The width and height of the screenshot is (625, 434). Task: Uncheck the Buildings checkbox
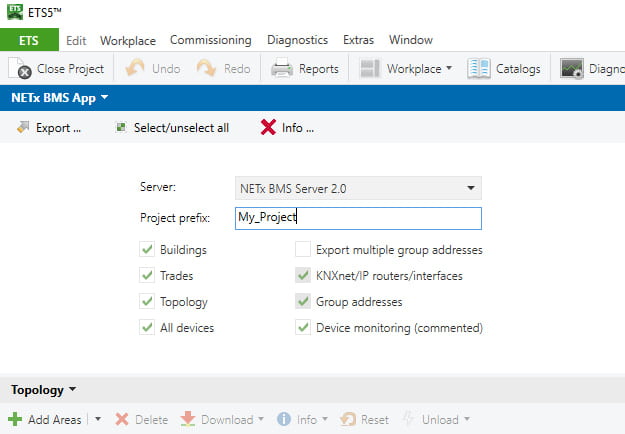147,250
